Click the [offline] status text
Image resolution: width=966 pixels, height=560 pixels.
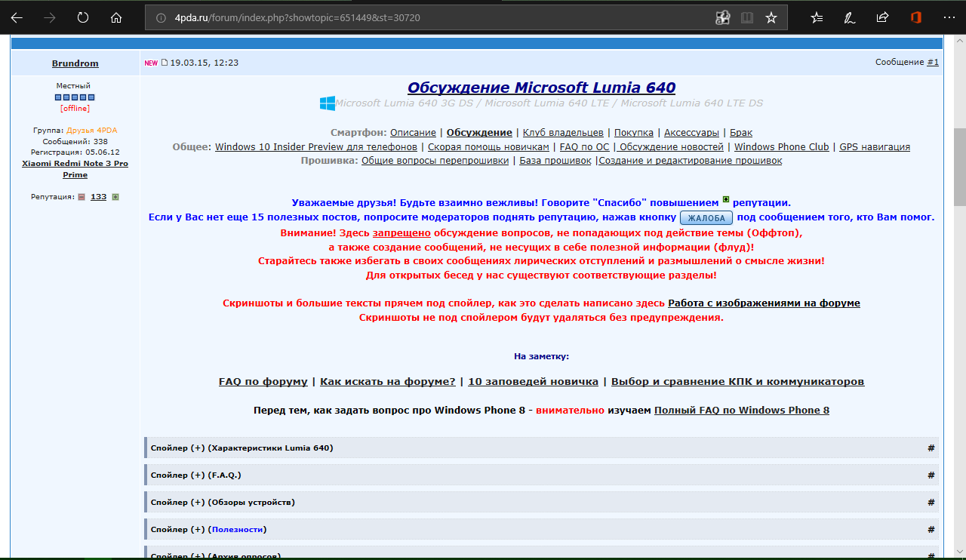(x=75, y=108)
